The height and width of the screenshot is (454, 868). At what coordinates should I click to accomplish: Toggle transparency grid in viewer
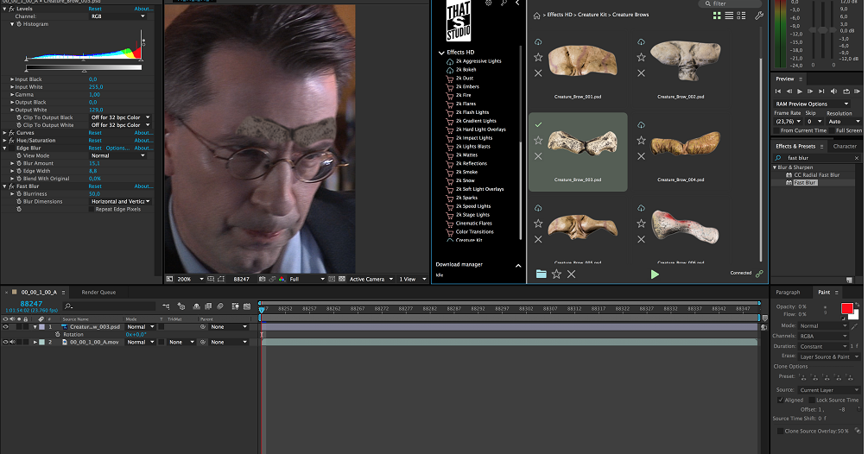(x=341, y=280)
